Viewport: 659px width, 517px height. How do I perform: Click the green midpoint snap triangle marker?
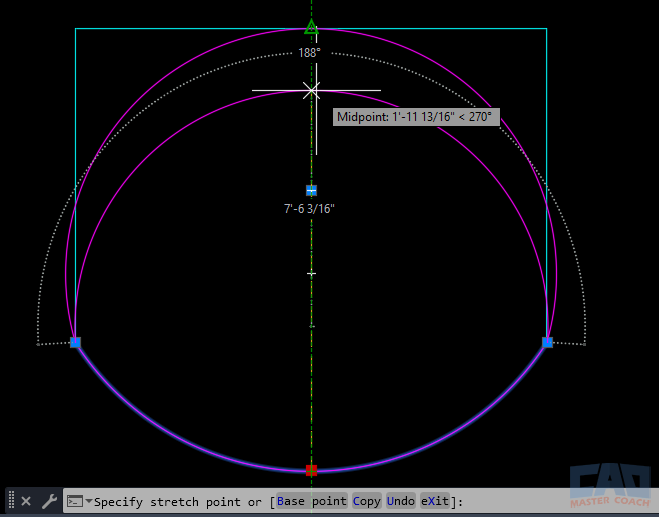[311, 27]
